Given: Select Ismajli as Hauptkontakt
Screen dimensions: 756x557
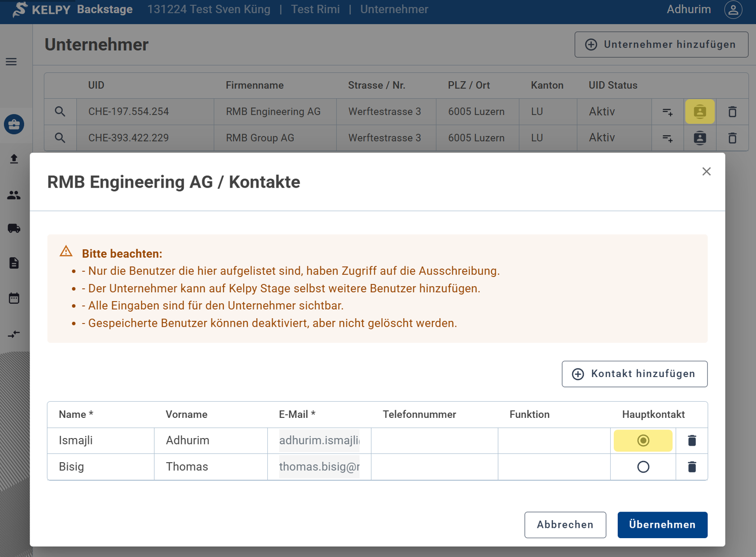Looking at the screenshot, I should point(643,441).
